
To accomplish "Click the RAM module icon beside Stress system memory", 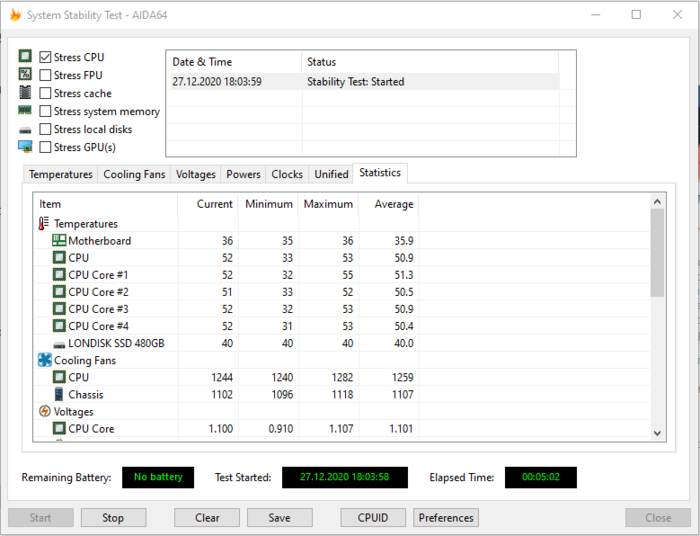I will (x=25, y=110).
